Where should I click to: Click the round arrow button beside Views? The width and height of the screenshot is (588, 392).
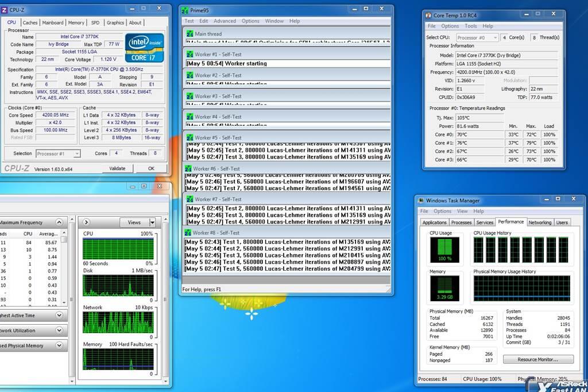pyautogui.click(x=86, y=222)
